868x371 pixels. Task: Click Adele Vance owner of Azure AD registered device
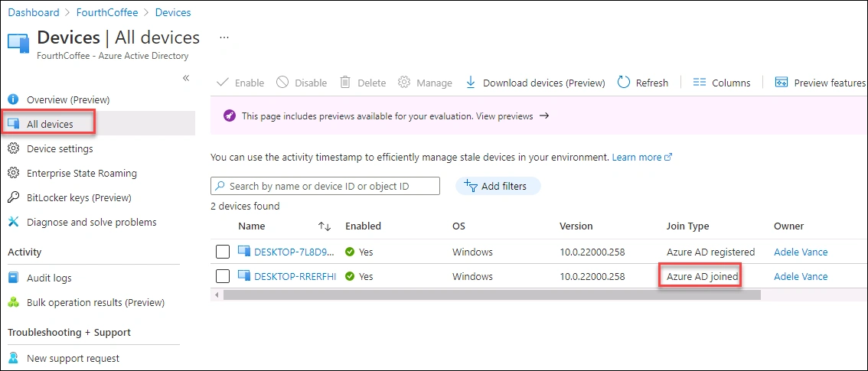pos(801,252)
